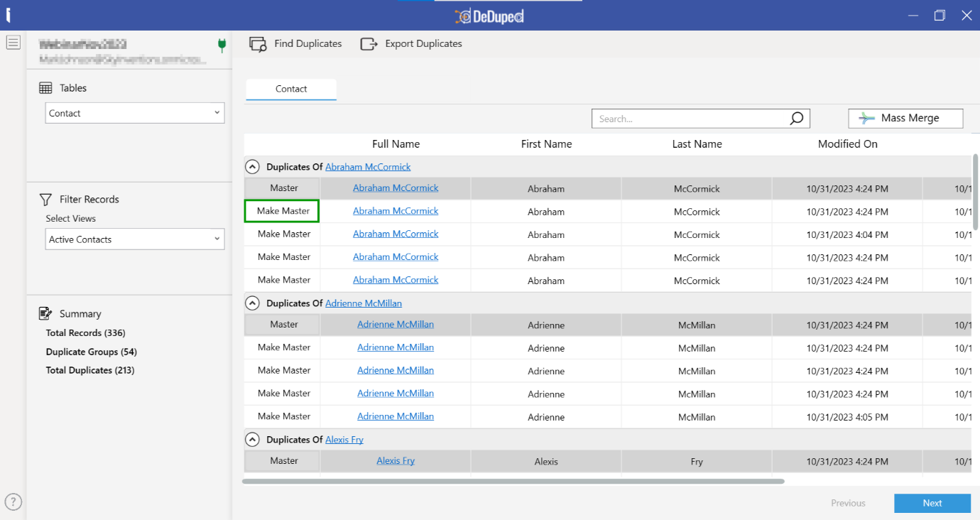
Task: Click the horizontal scrollbar under the table
Action: (x=513, y=481)
